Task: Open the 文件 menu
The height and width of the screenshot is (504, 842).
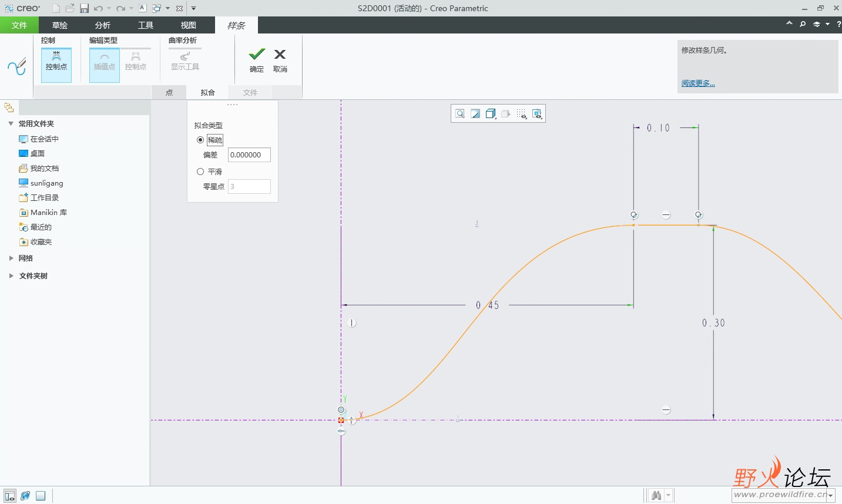Action: 19,25
